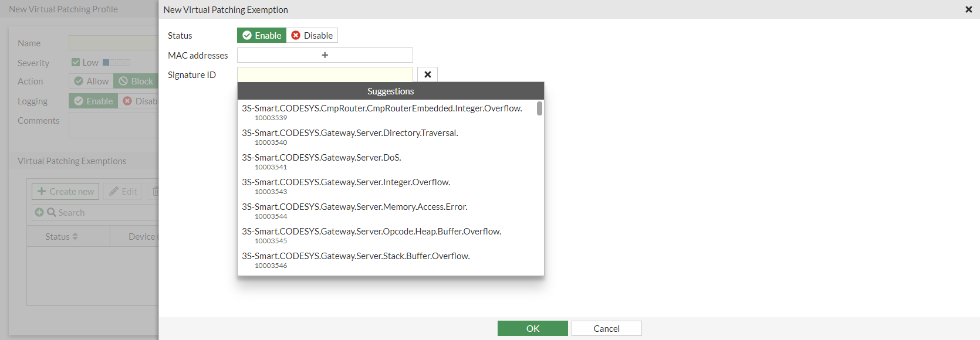
Task: Set Status to Disable
Action: (312, 35)
